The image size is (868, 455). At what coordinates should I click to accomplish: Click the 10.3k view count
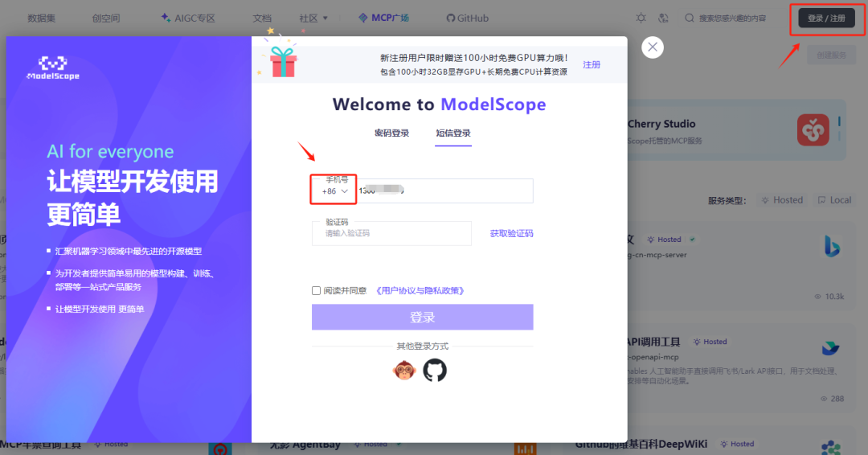click(829, 297)
